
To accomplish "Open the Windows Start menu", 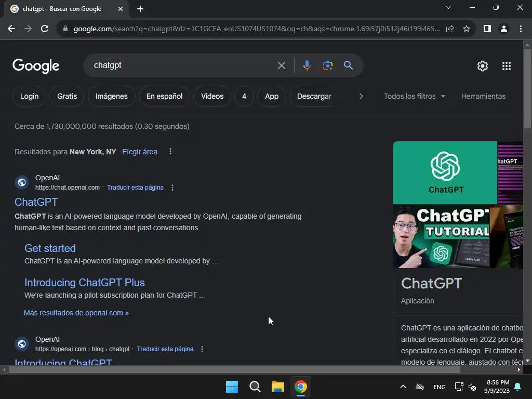I will pos(232,387).
